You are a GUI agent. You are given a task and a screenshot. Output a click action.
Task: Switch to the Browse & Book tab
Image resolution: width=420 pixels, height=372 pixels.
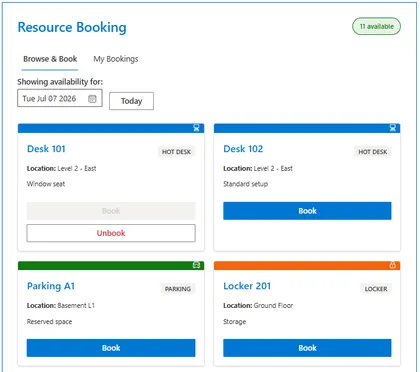(x=50, y=59)
